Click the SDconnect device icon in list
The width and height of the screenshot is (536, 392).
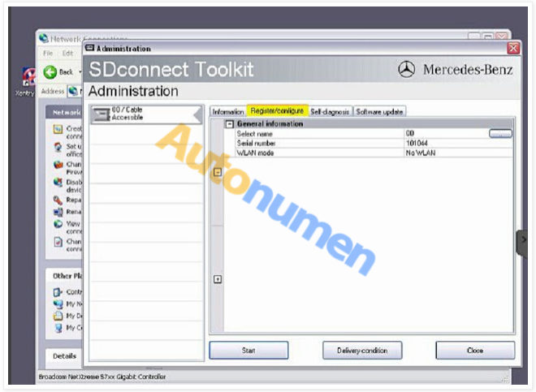click(102, 114)
